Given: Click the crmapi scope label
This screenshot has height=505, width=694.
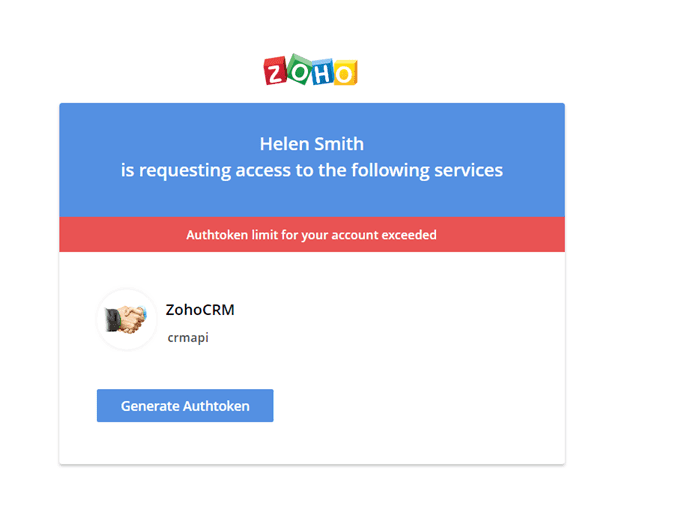Looking at the screenshot, I should coord(188,338).
